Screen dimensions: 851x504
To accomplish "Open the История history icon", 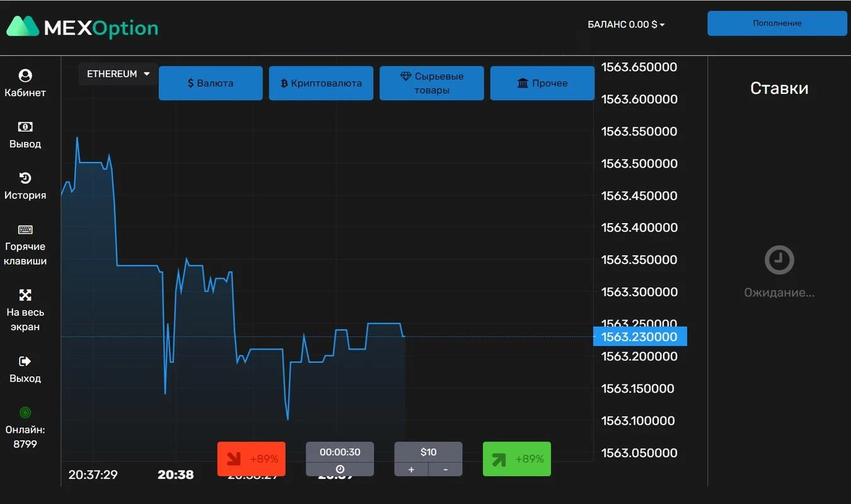I will [25, 178].
